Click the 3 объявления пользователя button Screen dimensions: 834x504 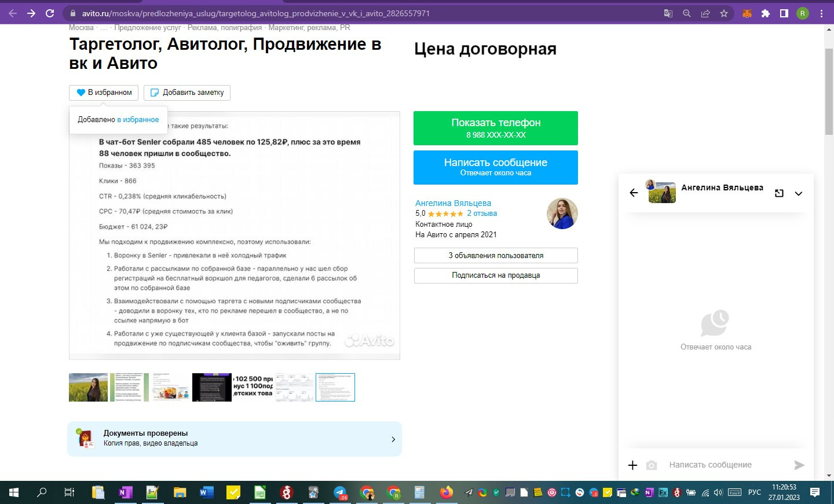(496, 256)
